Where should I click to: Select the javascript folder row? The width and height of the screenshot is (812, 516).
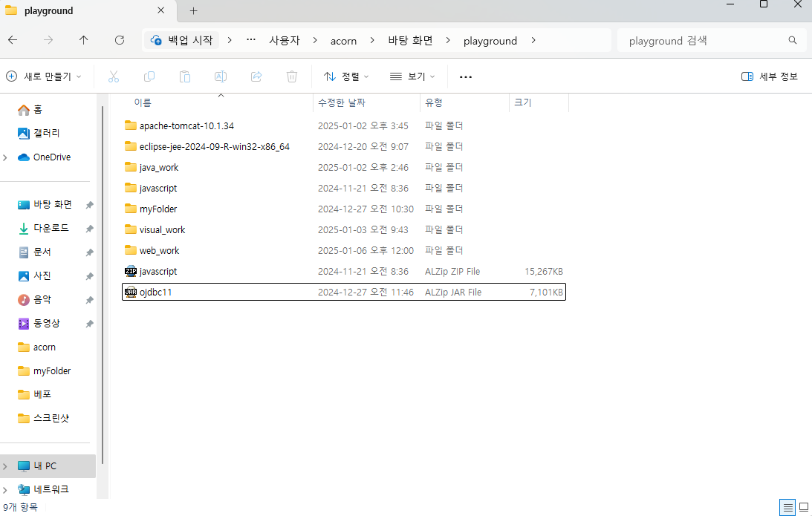pyautogui.click(x=344, y=188)
